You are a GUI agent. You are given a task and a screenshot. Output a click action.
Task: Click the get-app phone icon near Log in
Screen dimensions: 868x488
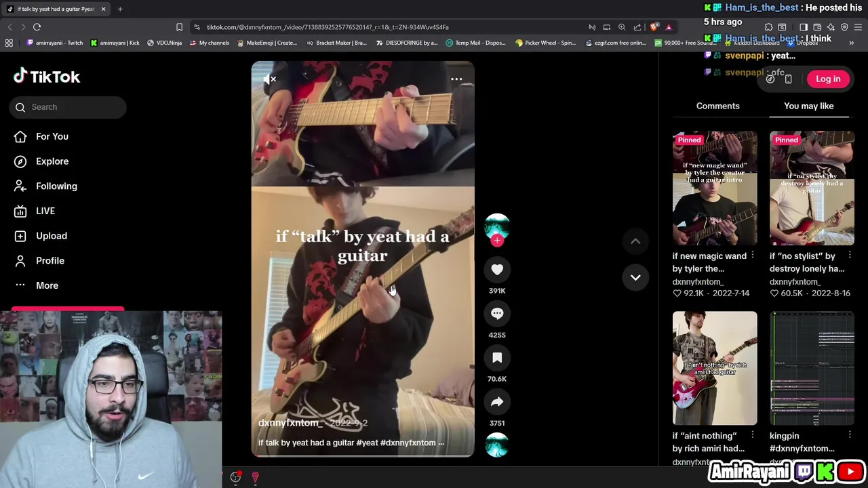788,79
